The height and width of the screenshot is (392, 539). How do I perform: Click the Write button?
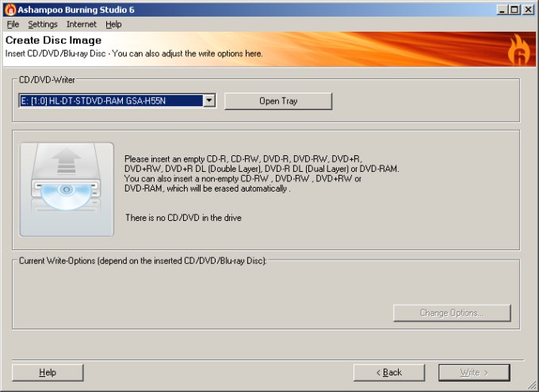click(x=474, y=372)
